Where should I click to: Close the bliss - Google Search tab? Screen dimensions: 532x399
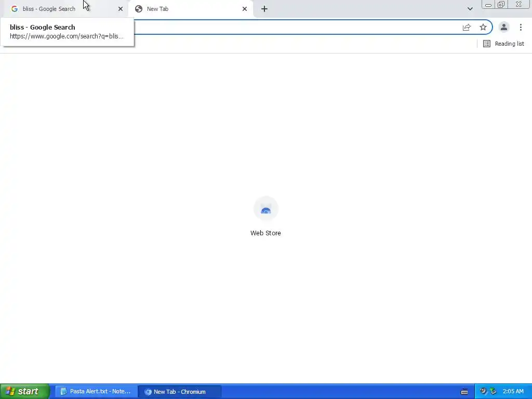(121, 9)
